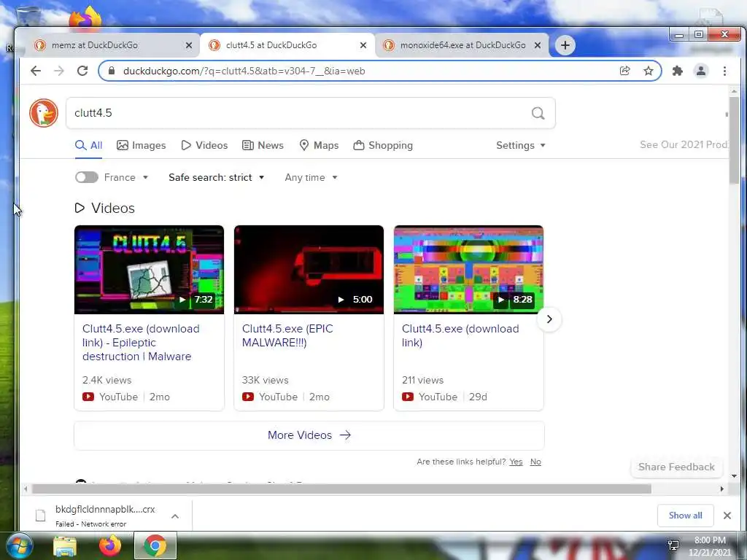The height and width of the screenshot is (560, 747).
Task: Click the DuckDuckGo duck logo
Action: click(43, 113)
